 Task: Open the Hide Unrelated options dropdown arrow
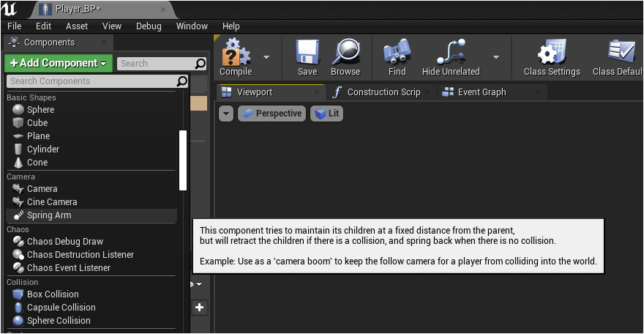tap(496, 57)
